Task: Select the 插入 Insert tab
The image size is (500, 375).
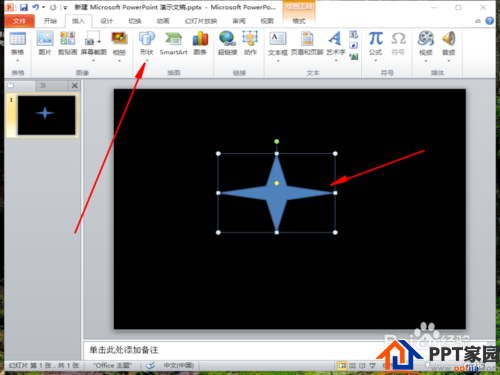Action: click(78, 21)
